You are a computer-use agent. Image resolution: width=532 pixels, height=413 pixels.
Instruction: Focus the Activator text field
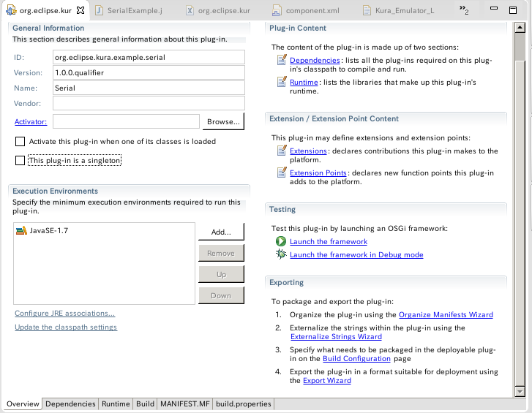pyautogui.click(x=126, y=121)
